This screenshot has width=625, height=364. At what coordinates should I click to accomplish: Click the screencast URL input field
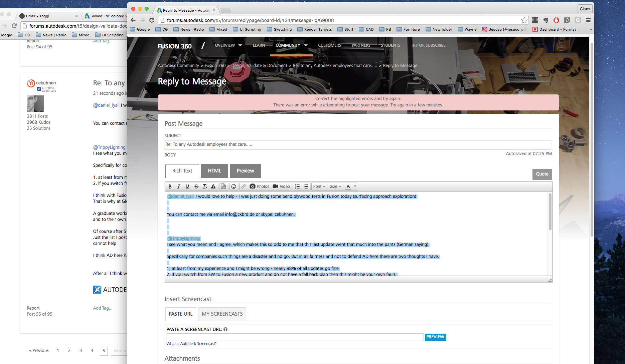(295, 337)
